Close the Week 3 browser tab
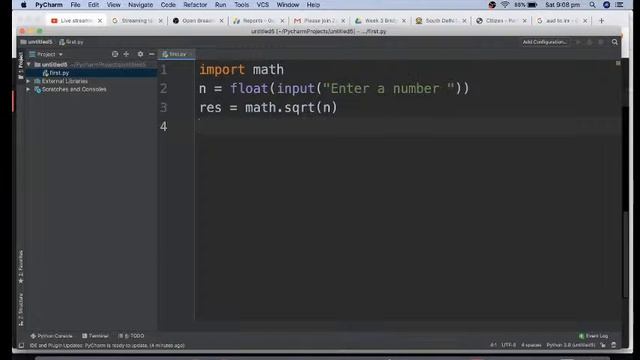The width and height of the screenshot is (640, 360). pos(404,20)
